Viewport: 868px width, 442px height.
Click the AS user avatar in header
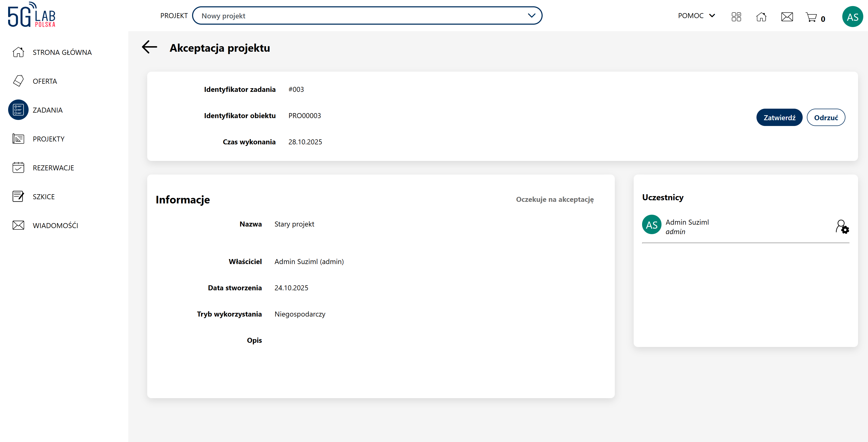click(852, 17)
